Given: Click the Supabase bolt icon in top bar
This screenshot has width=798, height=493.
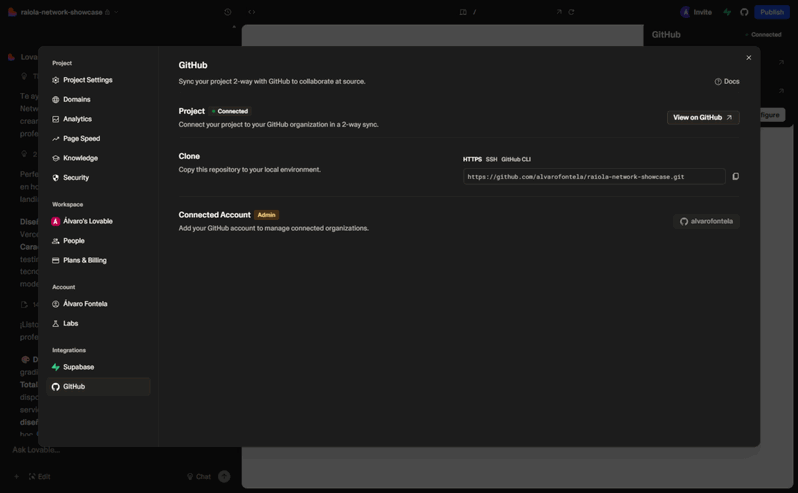Looking at the screenshot, I should pyautogui.click(x=727, y=12).
